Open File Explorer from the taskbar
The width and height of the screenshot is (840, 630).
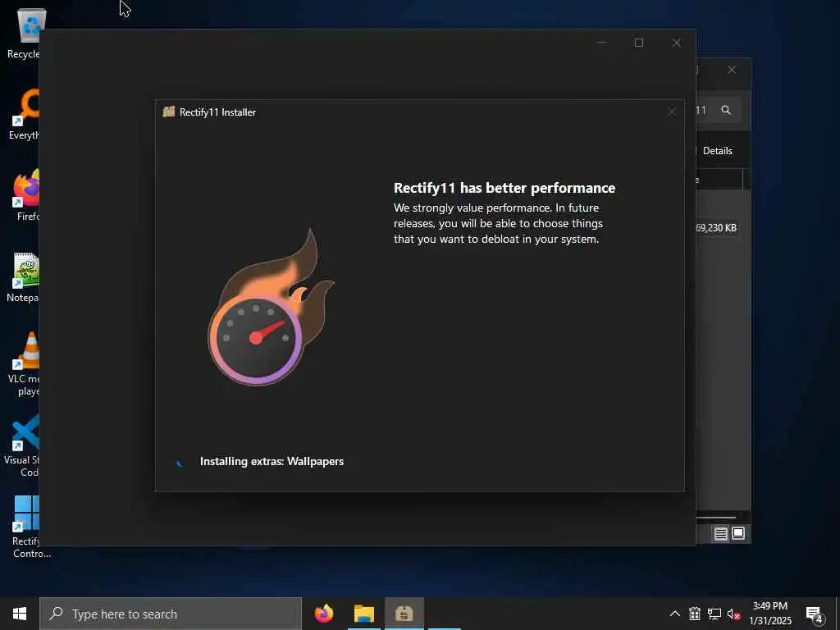[363, 614]
